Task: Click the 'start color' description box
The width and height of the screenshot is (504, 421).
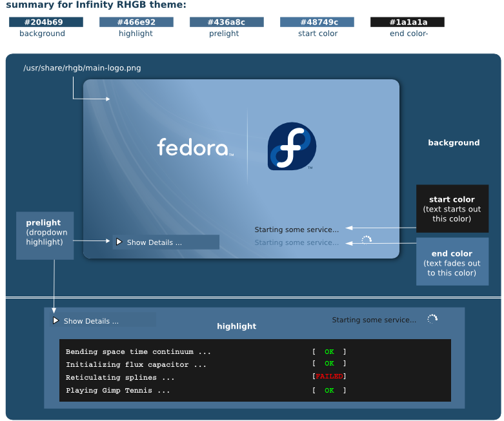Action: pos(452,209)
